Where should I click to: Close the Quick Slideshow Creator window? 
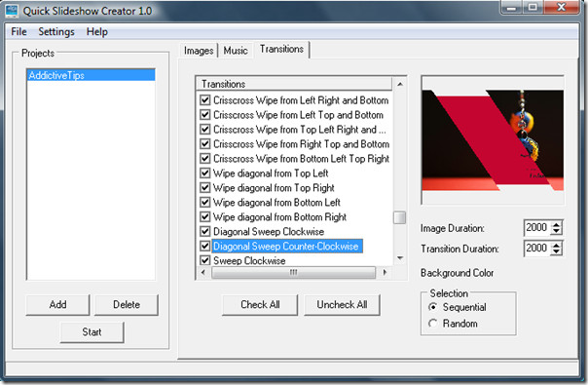point(561,7)
